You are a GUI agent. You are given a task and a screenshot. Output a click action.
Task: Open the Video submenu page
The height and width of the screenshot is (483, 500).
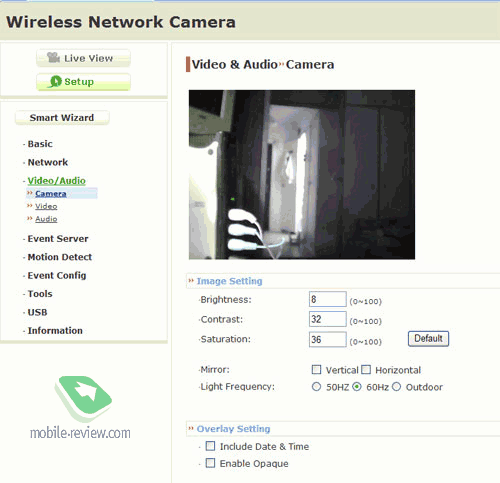click(46, 206)
